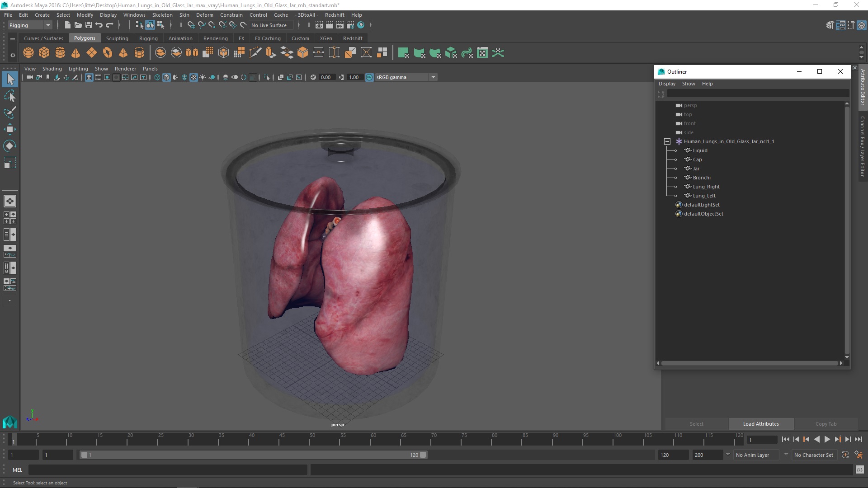This screenshot has width=868, height=488.
Task: Open the auto keyframe toggle icon
Action: coord(845,455)
